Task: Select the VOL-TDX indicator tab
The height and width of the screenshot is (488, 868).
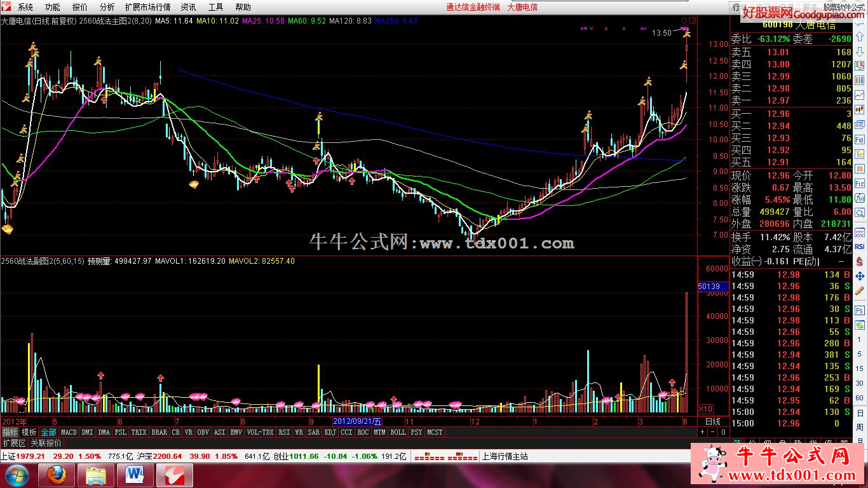Action: pyautogui.click(x=260, y=432)
